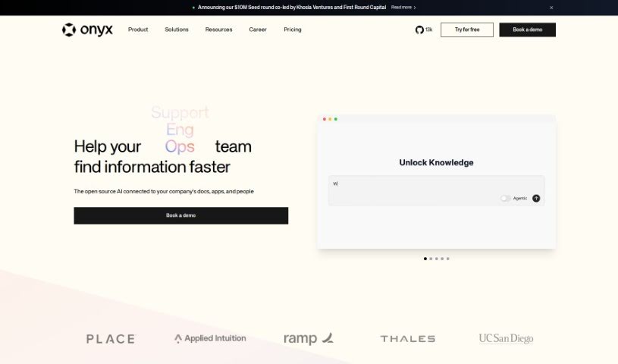
Task: Select the first carousel dot
Action: coord(425,259)
